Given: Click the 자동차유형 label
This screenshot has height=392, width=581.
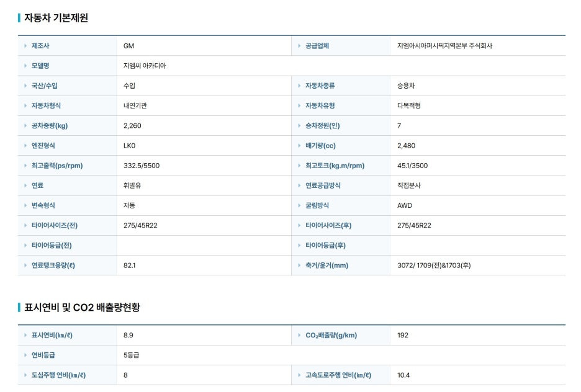Looking at the screenshot, I should tap(320, 106).
